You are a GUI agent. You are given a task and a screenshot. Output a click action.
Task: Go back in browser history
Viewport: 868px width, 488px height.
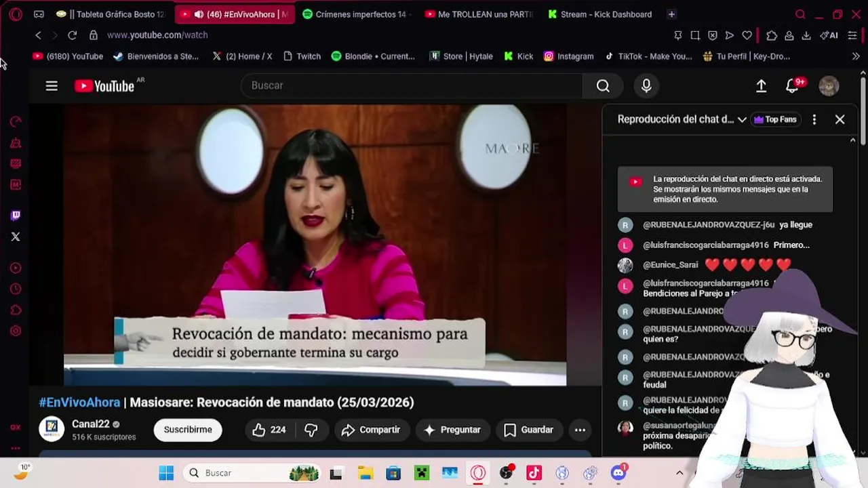39,35
